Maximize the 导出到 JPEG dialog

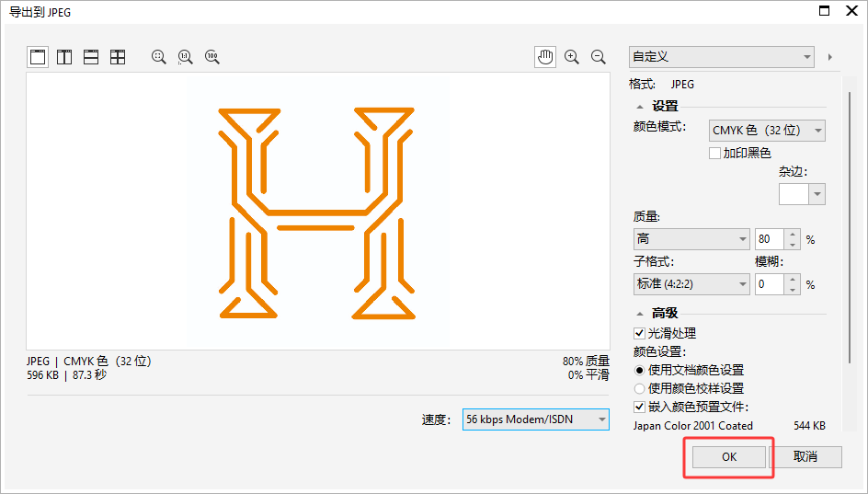click(x=824, y=10)
